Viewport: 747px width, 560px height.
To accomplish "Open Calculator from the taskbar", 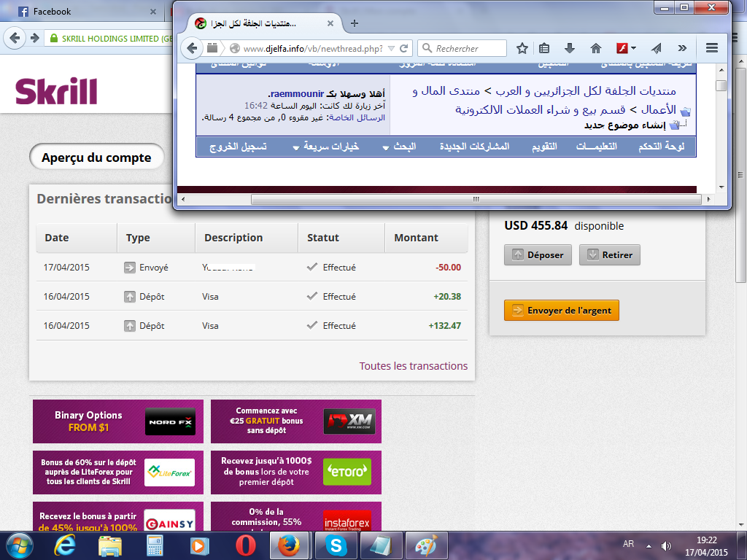I will point(155,545).
